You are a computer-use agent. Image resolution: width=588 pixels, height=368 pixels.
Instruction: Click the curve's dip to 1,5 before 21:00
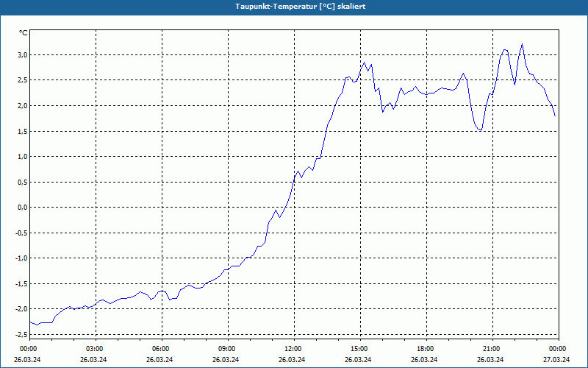pyautogui.click(x=481, y=130)
